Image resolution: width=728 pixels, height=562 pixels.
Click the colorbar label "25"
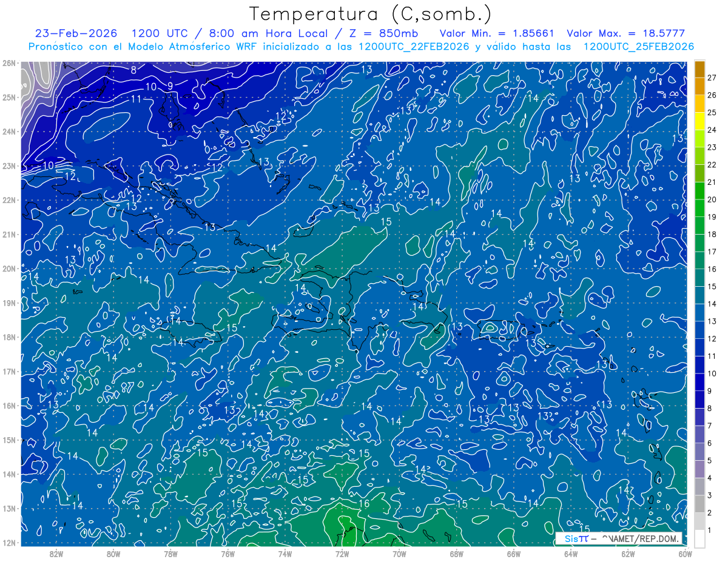click(712, 112)
